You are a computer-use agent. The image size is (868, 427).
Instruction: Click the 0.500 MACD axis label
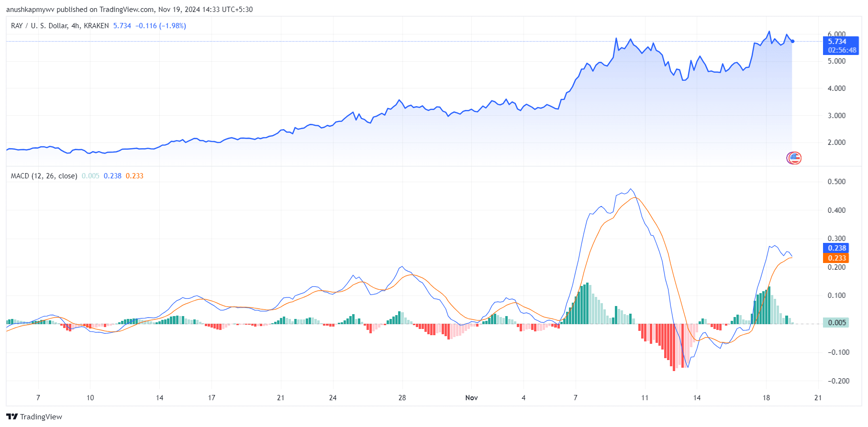[836, 182]
